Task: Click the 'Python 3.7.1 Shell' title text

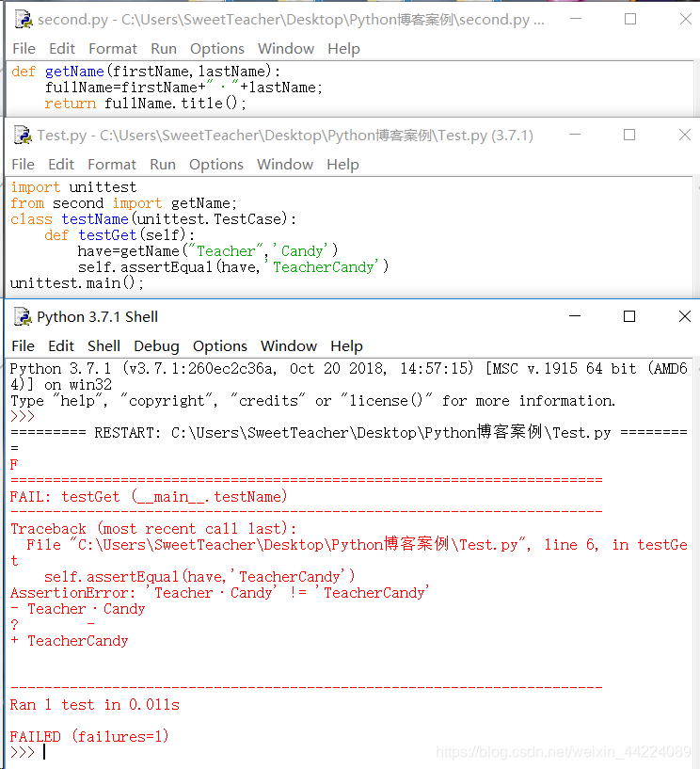Action: pos(98,317)
